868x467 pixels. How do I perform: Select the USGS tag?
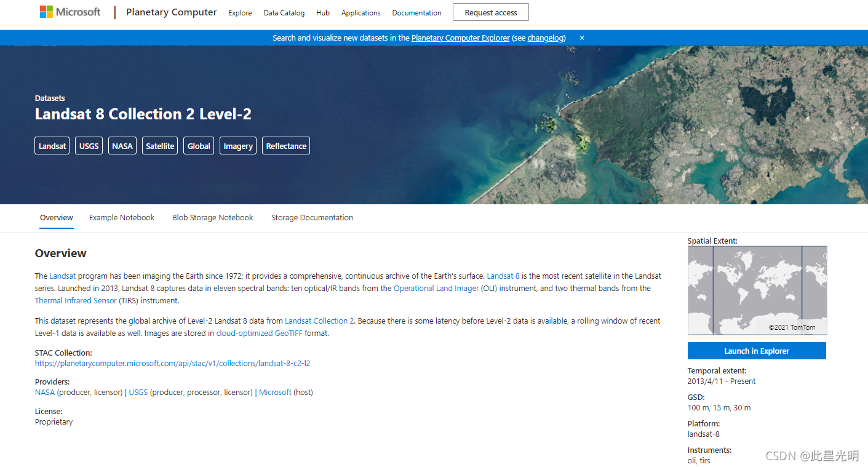(x=89, y=146)
